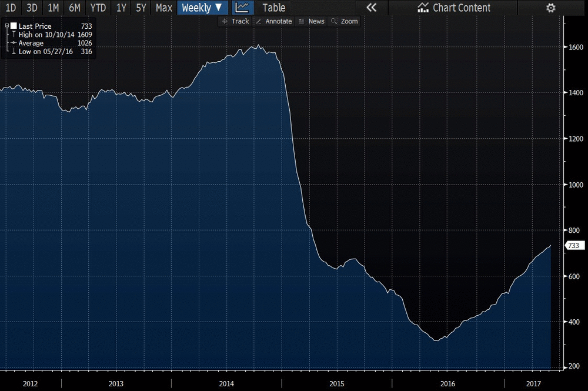Image resolution: width=588 pixels, height=391 pixels.
Task: Collapse the legend box expander
Action: click(6, 26)
